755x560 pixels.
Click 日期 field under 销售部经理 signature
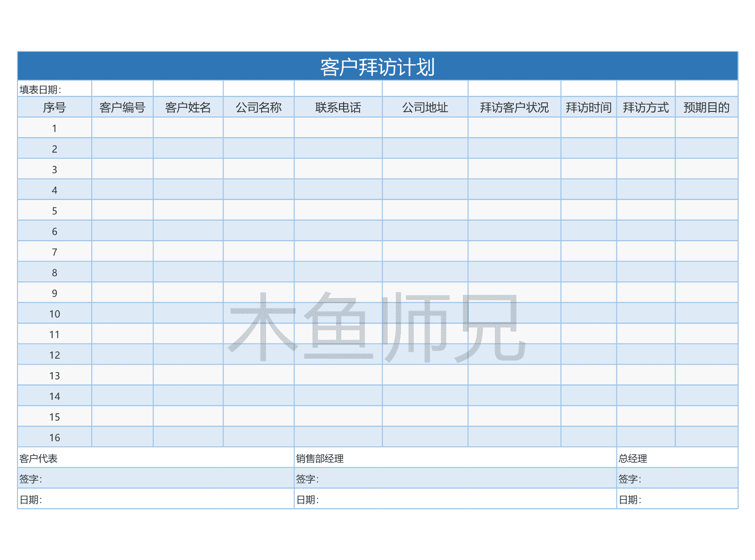(x=455, y=499)
